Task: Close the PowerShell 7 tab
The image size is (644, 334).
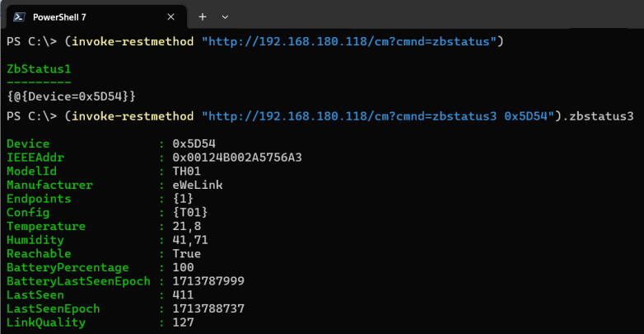Action: pos(170,16)
